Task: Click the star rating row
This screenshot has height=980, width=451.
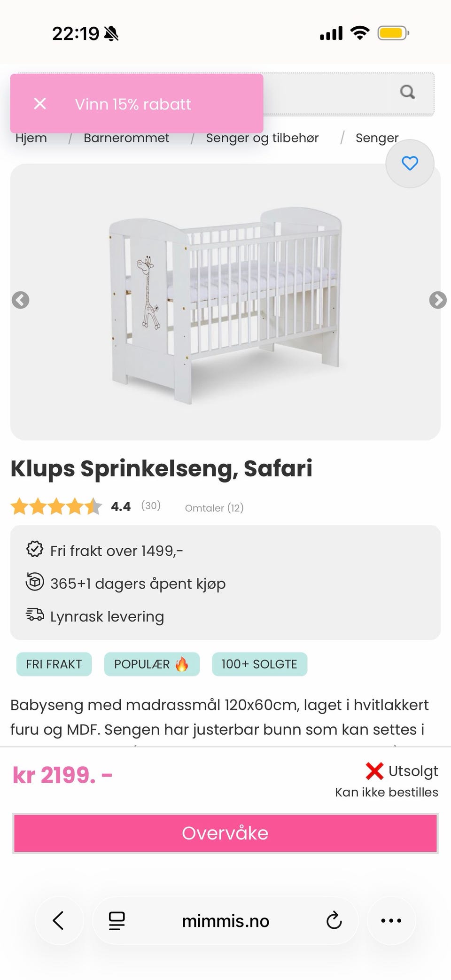Action: click(x=56, y=507)
